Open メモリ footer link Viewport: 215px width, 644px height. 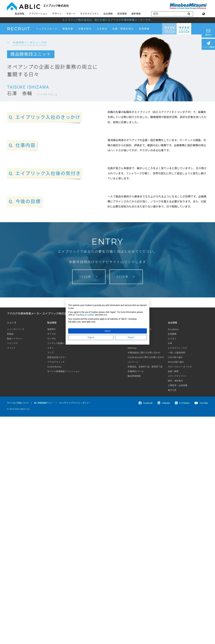[51, 348]
